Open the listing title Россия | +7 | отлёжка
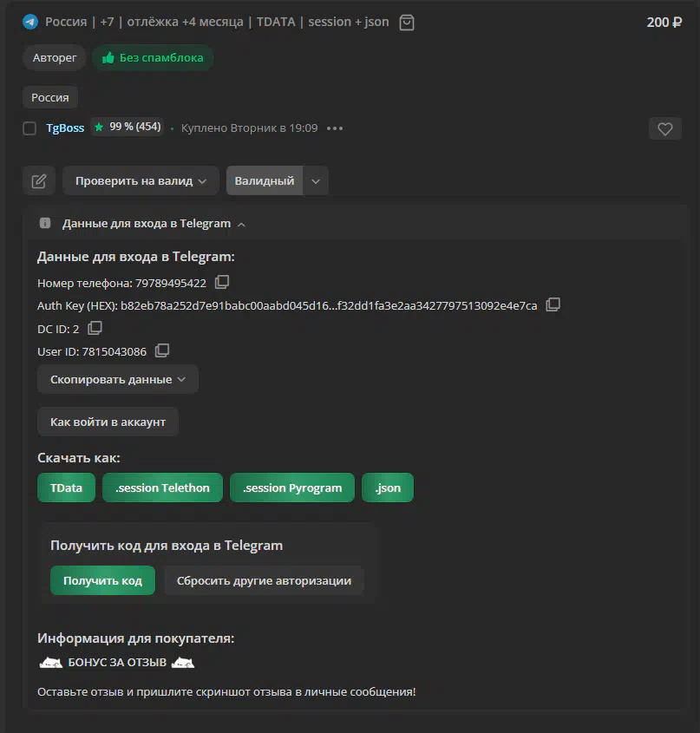The height and width of the screenshot is (733, 700). [x=217, y=22]
